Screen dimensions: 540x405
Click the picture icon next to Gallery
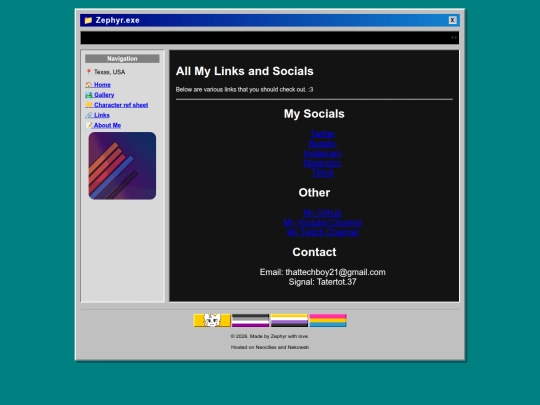(x=89, y=95)
